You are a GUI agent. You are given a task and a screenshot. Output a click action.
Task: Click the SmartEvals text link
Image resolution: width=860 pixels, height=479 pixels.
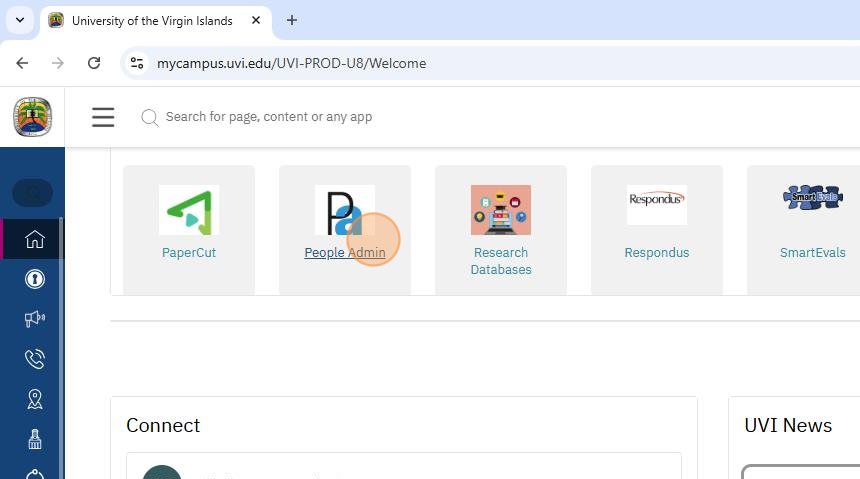pyautogui.click(x=812, y=253)
